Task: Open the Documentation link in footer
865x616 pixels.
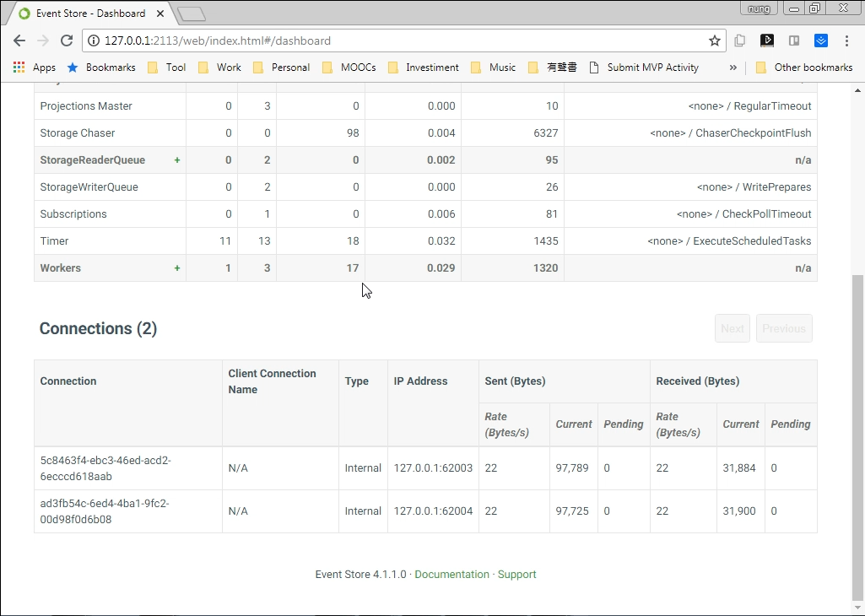Action: 451,574
